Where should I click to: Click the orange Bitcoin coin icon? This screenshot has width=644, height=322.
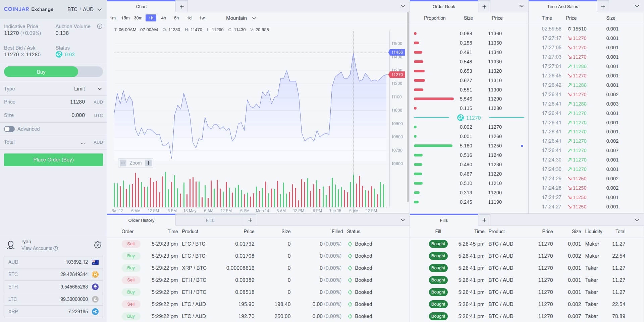(95, 274)
